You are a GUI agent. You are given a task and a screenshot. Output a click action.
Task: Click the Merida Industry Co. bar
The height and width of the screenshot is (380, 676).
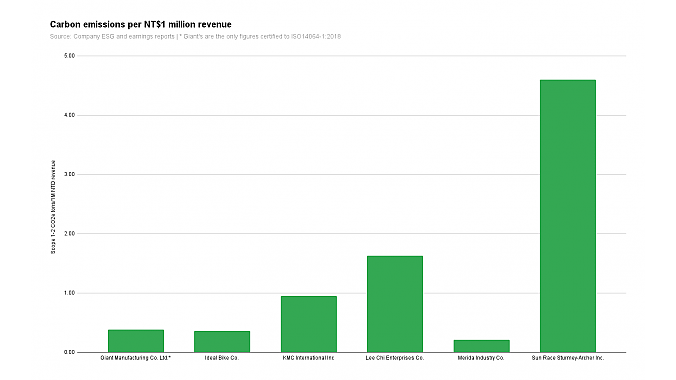click(482, 346)
